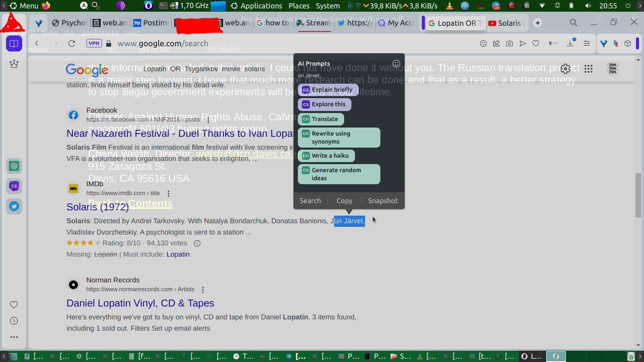Open the Near Nazareth Festival result
Viewport: 644px width, 362px height.
pyautogui.click(x=180, y=134)
